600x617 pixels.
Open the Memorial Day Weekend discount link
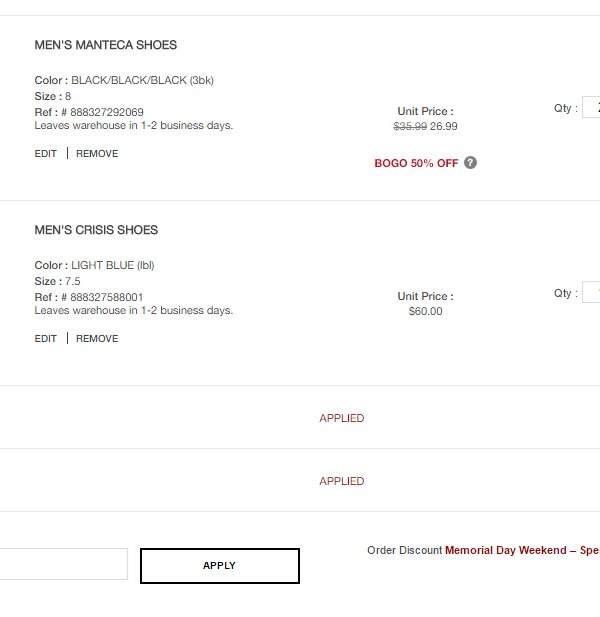pyautogui.click(x=522, y=550)
